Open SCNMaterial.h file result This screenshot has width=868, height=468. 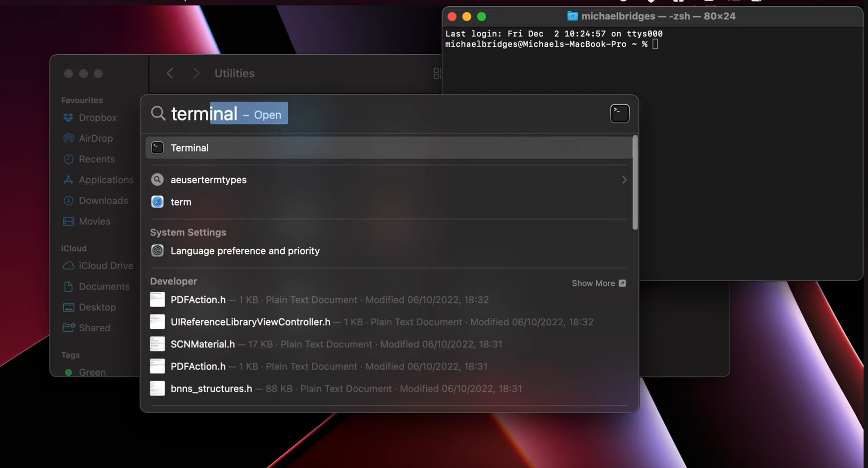click(x=202, y=344)
